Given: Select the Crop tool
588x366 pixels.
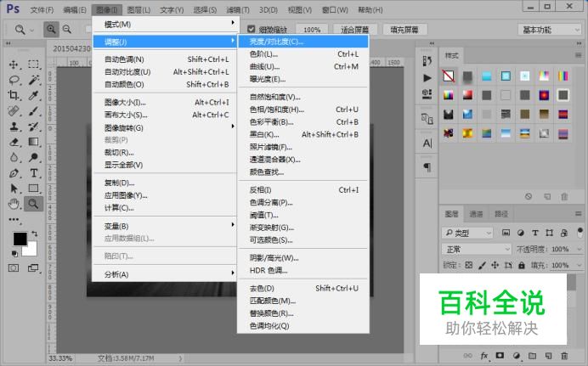Looking at the screenshot, I should [x=14, y=95].
